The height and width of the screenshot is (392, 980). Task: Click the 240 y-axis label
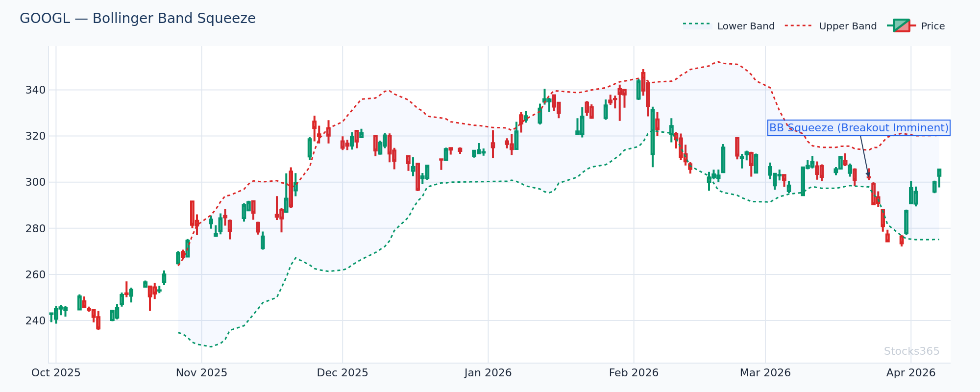35,320
